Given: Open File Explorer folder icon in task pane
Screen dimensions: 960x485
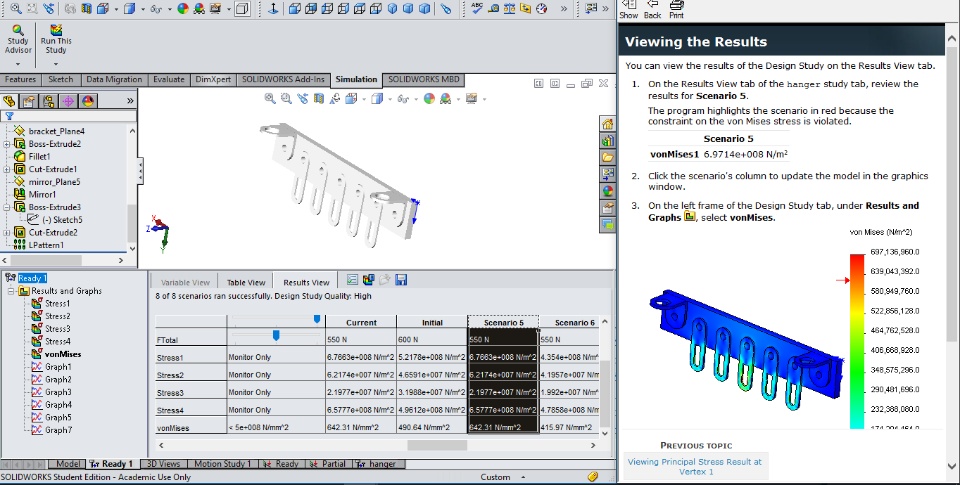Looking at the screenshot, I should (607, 157).
